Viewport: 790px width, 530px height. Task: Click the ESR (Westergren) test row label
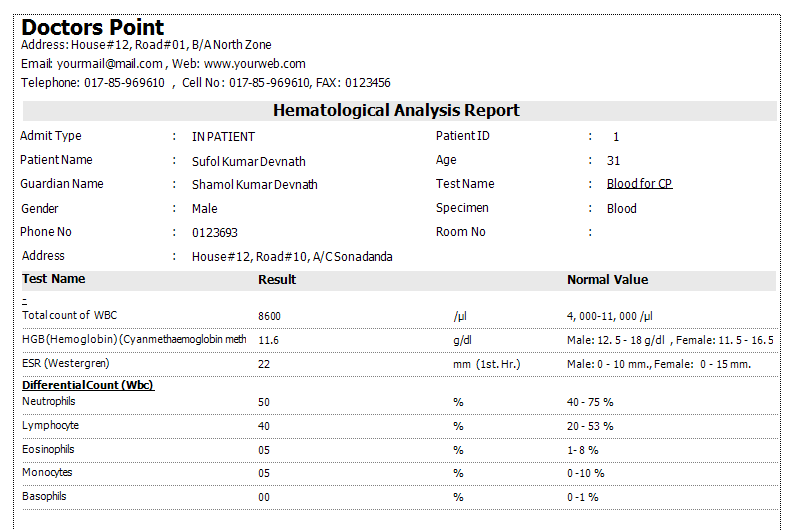point(66,363)
